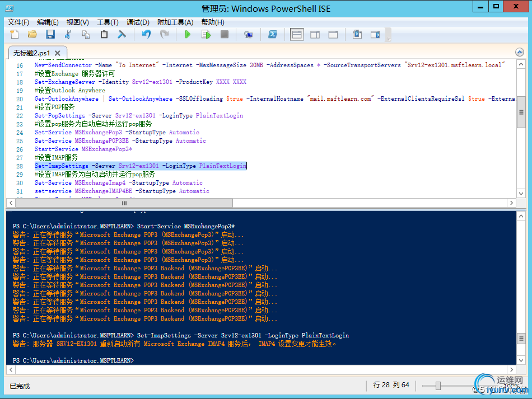This screenshot has width=532, height=399.
Task: Open the 帮助(H) menu
Action: click(213, 22)
